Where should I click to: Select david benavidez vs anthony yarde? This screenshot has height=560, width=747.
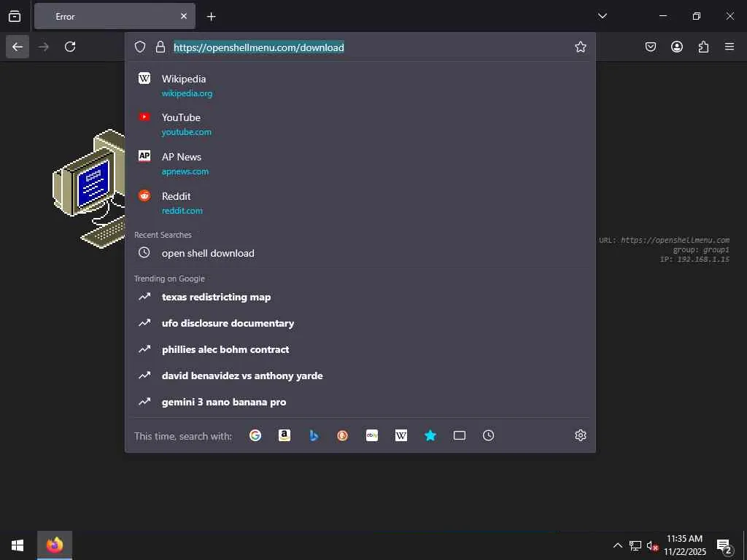pos(360,376)
